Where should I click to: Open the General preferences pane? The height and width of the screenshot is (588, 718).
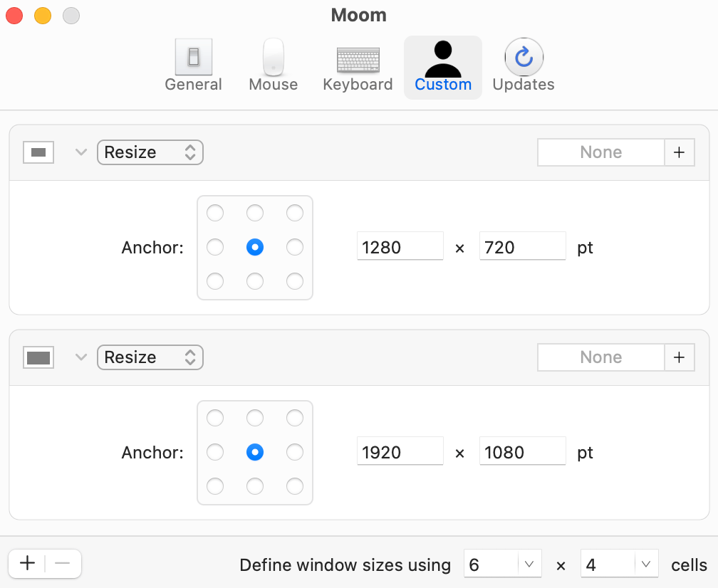[193, 66]
